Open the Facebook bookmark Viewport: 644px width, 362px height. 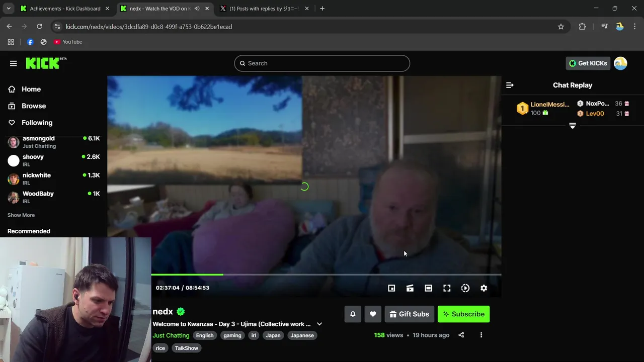(x=30, y=42)
